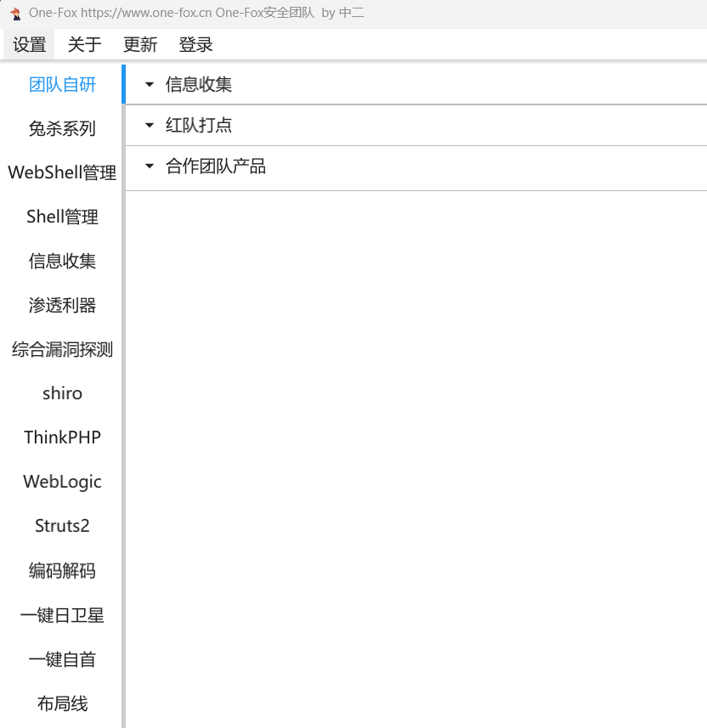Open the 编码解码 tab
Image resolution: width=707 pixels, height=728 pixels.
(x=62, y=571)
